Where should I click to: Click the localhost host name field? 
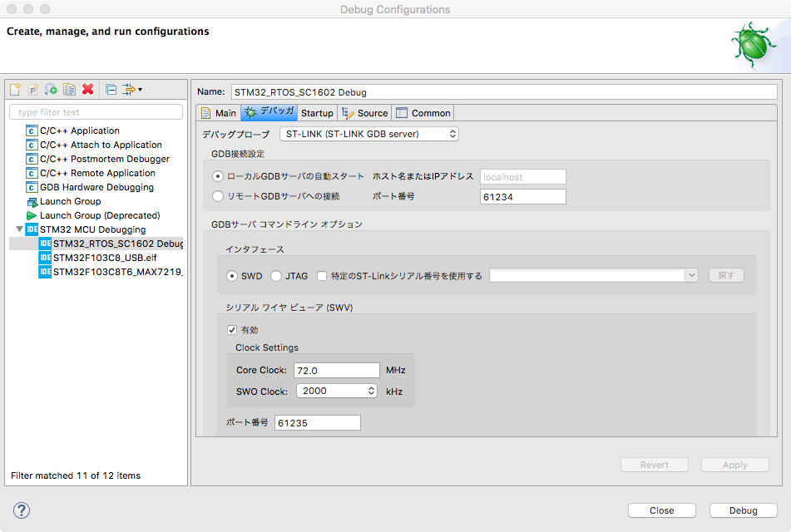click(x=522, y=177)
